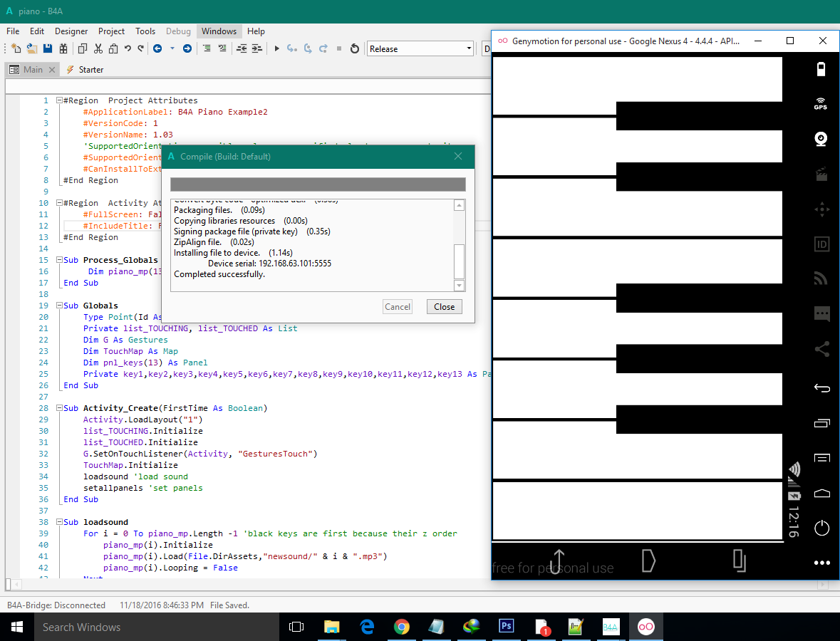Click Genymotion camera widget icon
The height and width of the screenshot is (641, 840).
tap(821, 138)
